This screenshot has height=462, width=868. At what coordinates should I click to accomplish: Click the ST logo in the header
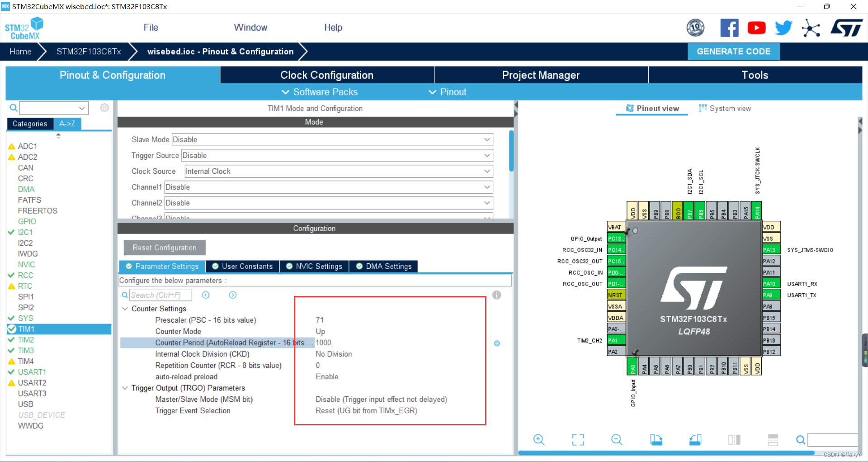tap(846, 28)
